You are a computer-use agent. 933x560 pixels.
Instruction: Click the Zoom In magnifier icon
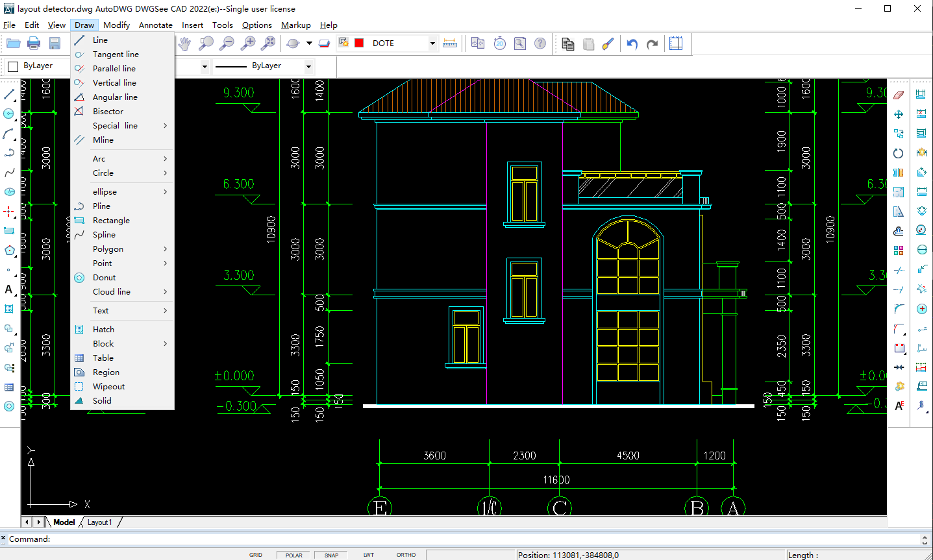pos(247,43)
